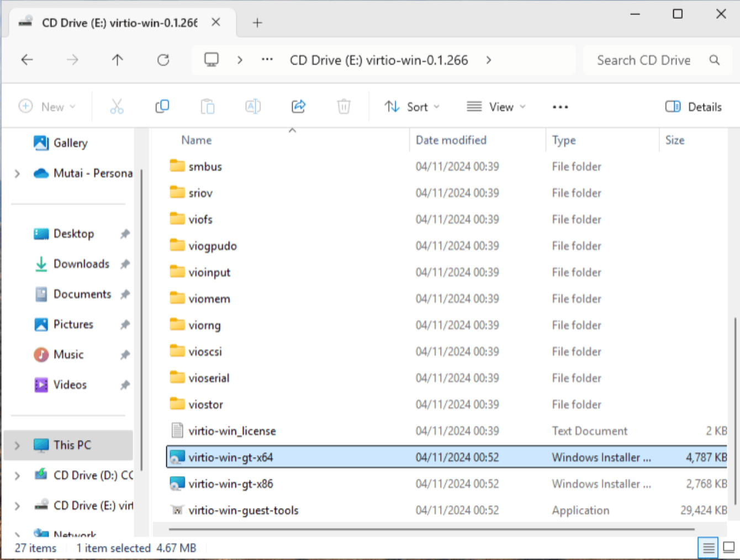Switch to details layout in status bar
The width and height of the screenshot is (740, 560).
click(709, 547)
